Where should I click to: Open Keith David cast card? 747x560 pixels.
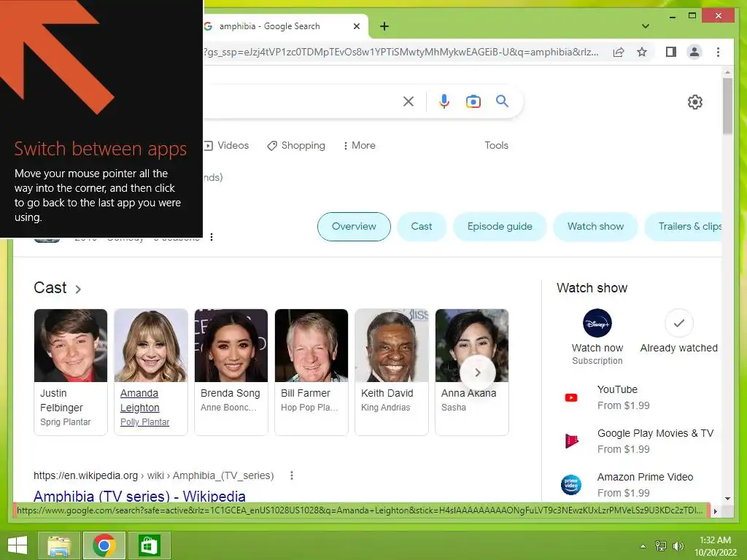point(392,372)
